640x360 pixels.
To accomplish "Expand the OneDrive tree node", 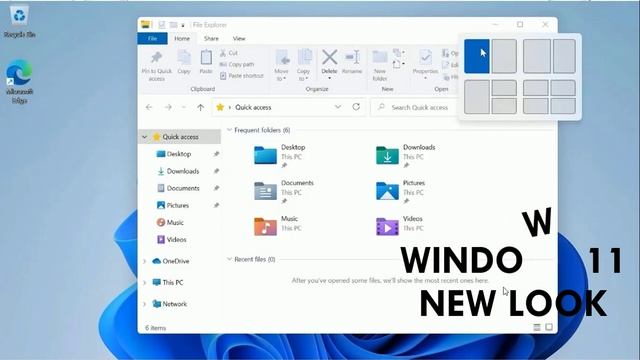I will (144, 261).
